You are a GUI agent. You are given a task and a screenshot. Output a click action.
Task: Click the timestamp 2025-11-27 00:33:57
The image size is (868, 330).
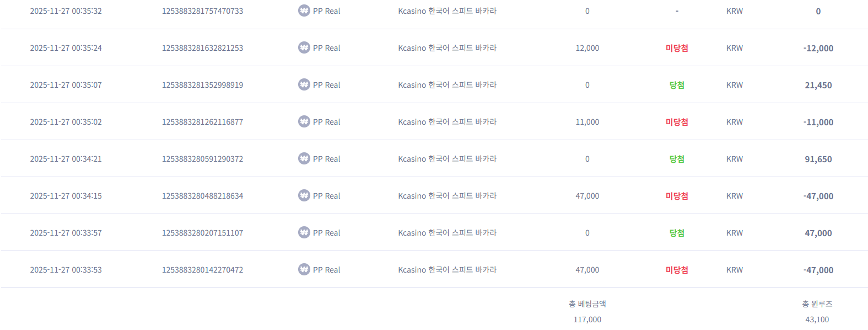[x=66, y=233]
